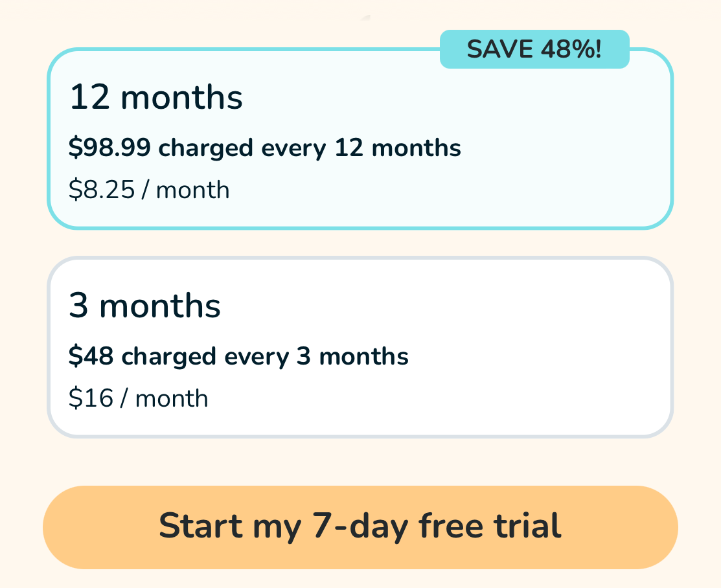The height and width of the screenshot is (588, 721).
Task: Click the SAVE 48%! discount badge
Action: (x=534, y=49)
